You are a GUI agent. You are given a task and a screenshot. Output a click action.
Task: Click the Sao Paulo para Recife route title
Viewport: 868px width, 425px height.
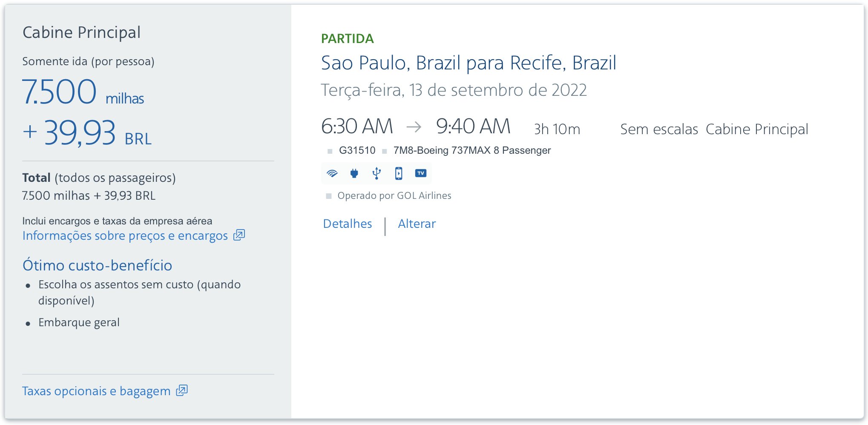[468, 63]
